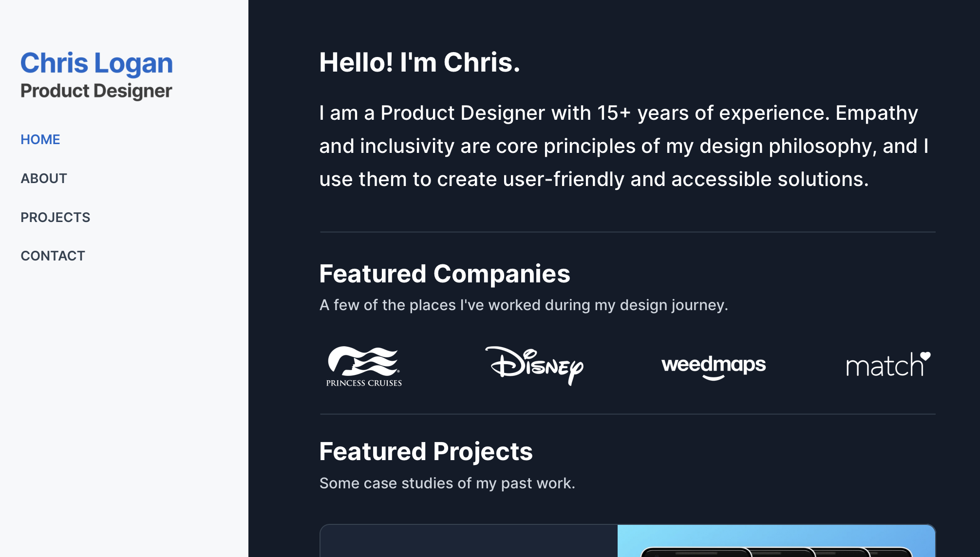Open the Match logo link
This screenshot has width=980, height=557.
[x=887, y=366]
